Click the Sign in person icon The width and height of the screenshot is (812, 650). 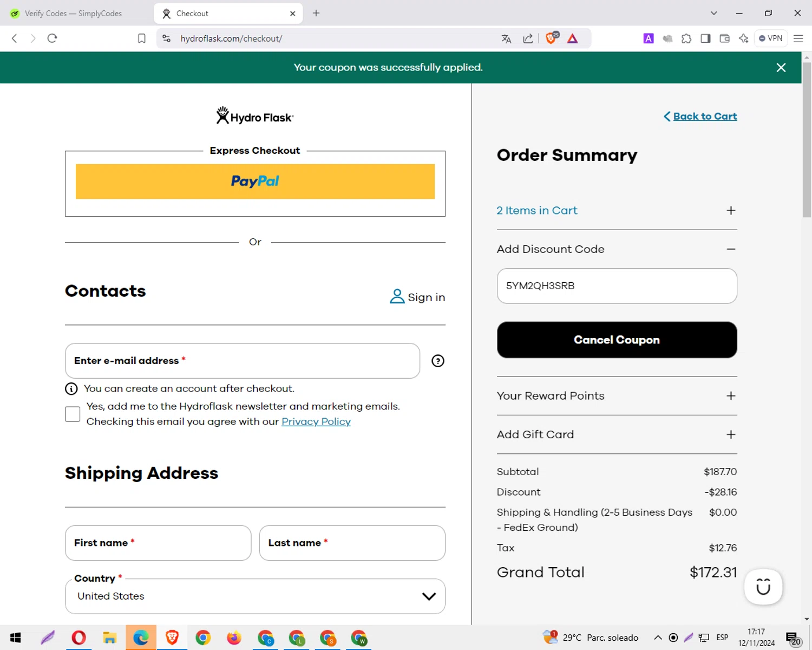[x=397, y=296]
